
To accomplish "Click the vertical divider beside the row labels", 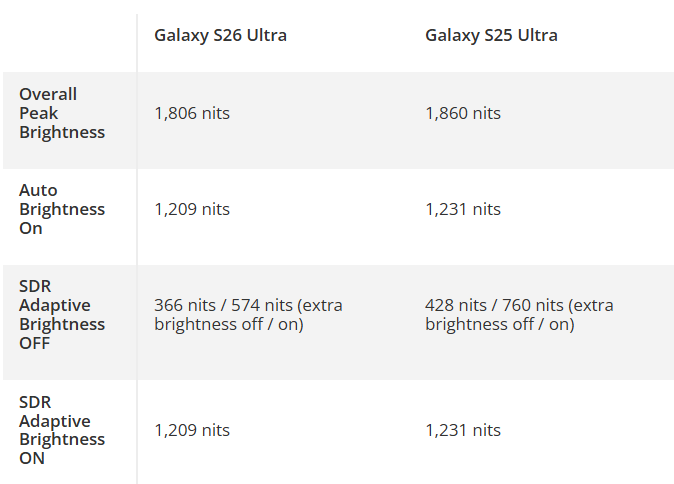I will pyautogui.click(x=137, y=250).
